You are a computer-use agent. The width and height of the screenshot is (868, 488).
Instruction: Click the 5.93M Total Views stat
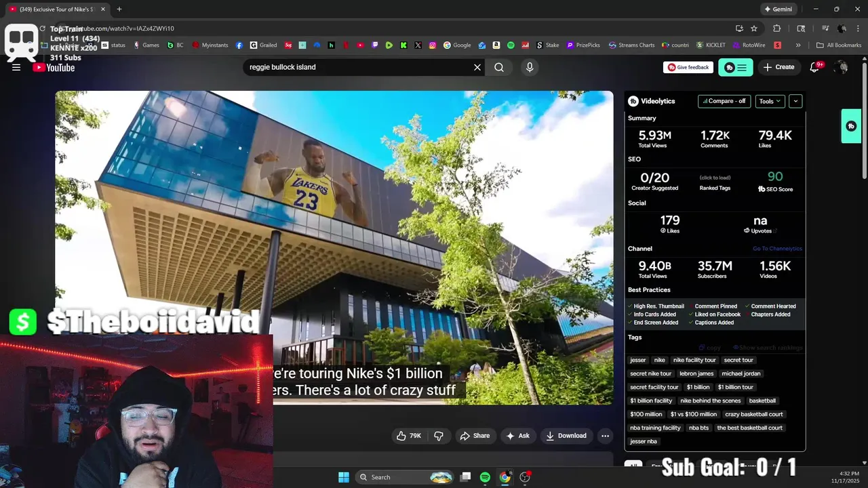(653, 139)
